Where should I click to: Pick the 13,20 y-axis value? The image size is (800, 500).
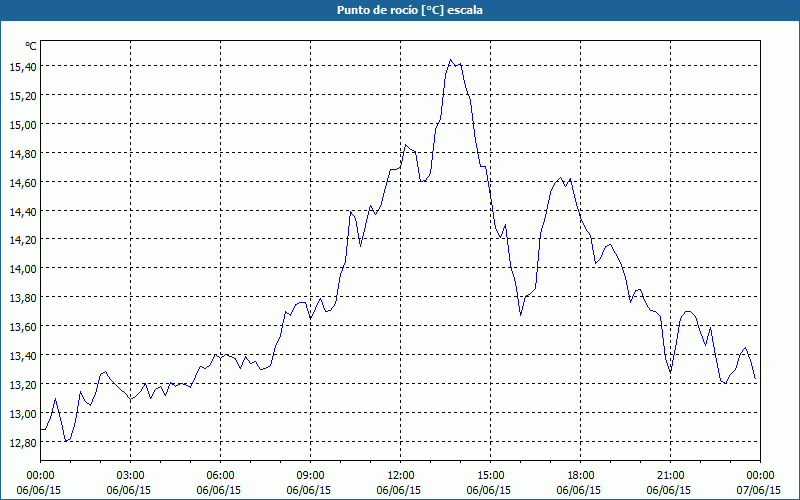tap(23, 385)
